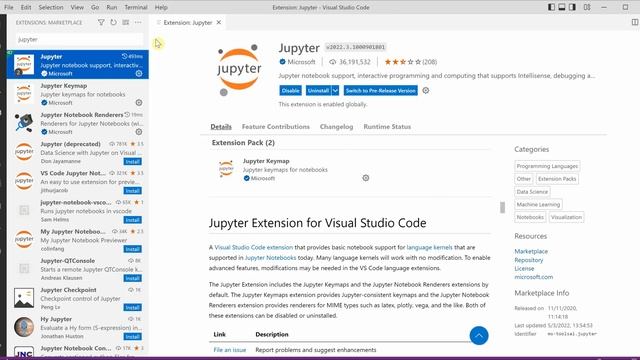Screen dimensions: 640x360
Task: Click the Programming Languages category tag
Action: [x=547, y=166]
